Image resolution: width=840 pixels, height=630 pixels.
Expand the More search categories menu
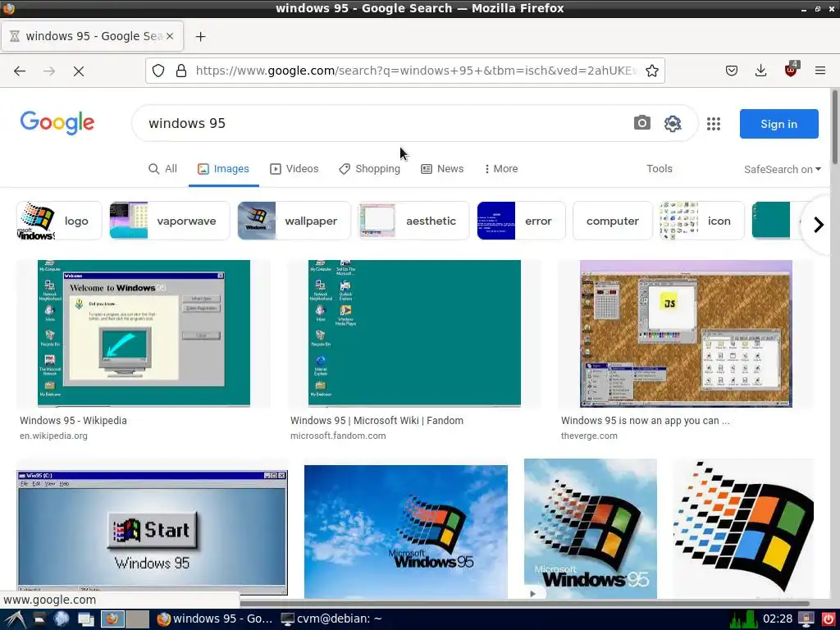pos(501,169)
